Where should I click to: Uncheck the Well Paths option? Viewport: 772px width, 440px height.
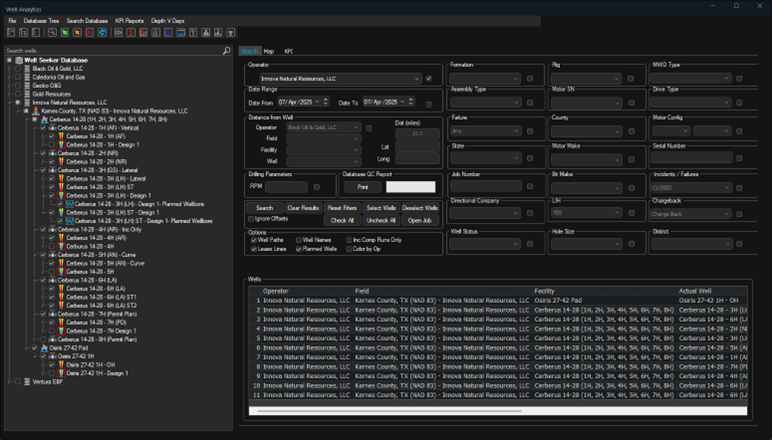(252, 240)
